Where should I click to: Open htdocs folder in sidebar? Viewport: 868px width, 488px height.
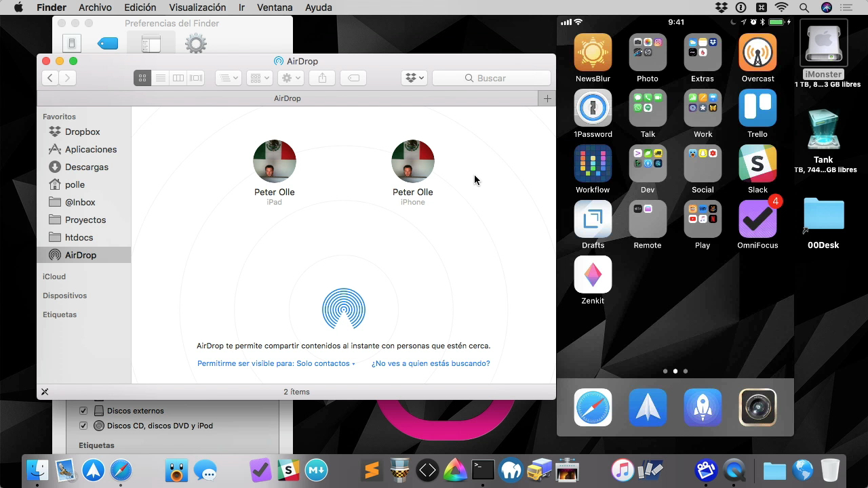tap(79, 237)
